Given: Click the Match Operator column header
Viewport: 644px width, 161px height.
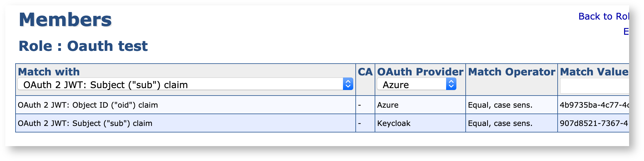Looking at the screenshot, I should [x=511, y=72].
